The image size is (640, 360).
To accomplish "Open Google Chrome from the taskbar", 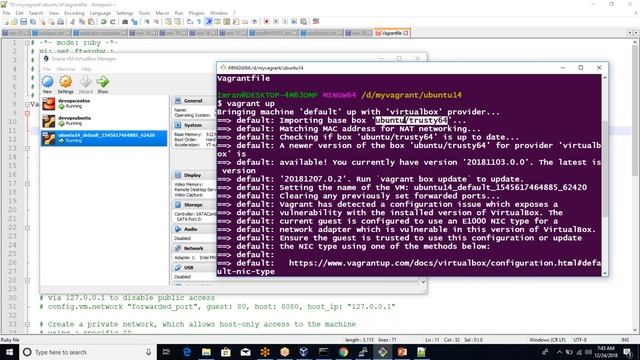I will coord(343,352).
